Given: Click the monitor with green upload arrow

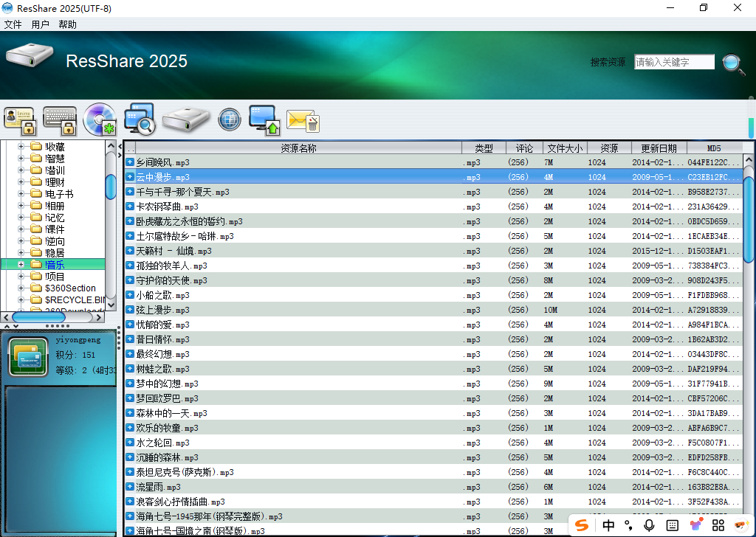Looking at the screenshot, I should click(x=264, y=119).
